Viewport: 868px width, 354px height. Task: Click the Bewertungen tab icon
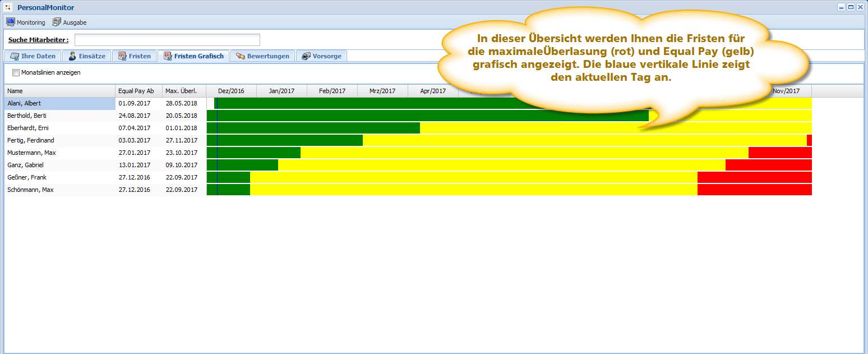pyautogui.click(x=240, y=56)
